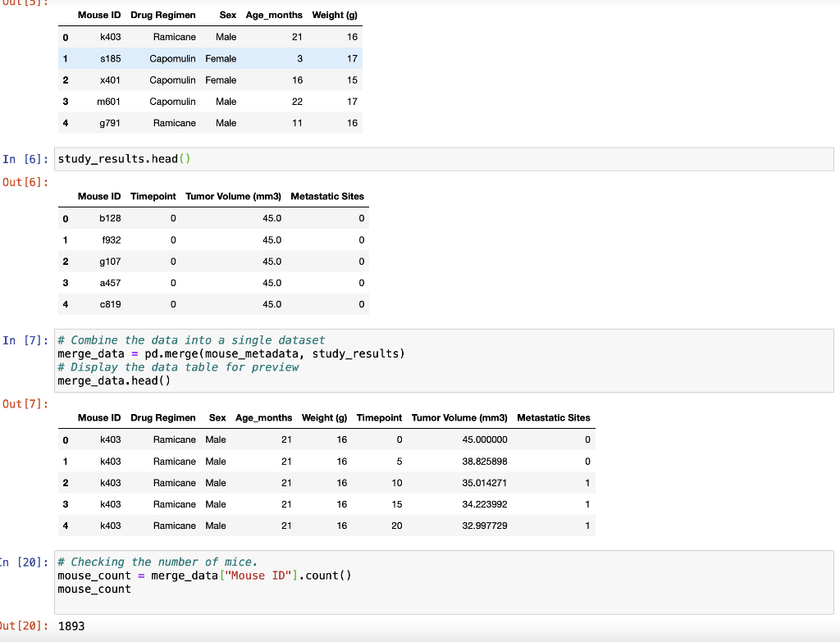Click the 45.000000 tumor volume value
The image size is (840, 642).
pos(485,439)
